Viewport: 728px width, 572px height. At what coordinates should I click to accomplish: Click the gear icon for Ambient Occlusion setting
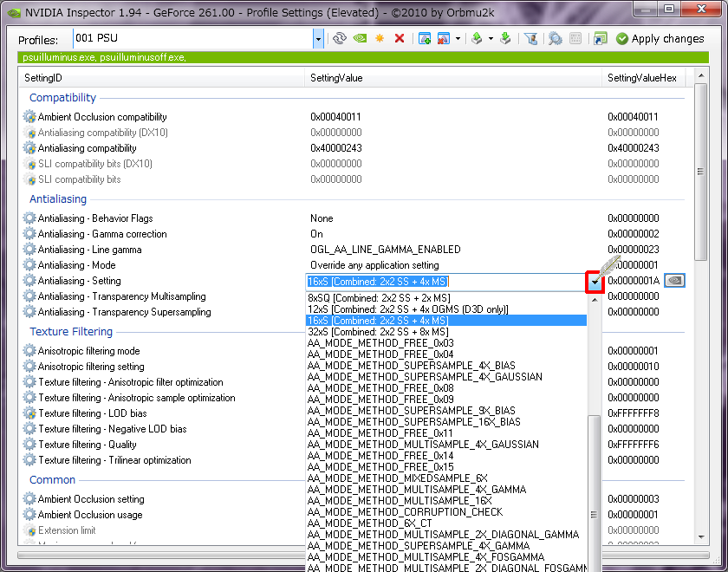tap(29, 498)
